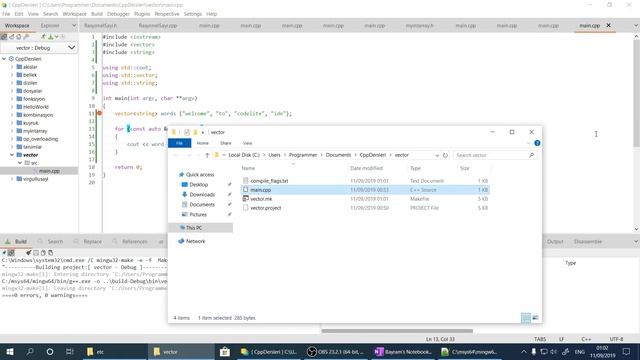Open the Share ribbon tab in Explorer
Viewport: 640px width, 360px height.
[x=225, y=143]
